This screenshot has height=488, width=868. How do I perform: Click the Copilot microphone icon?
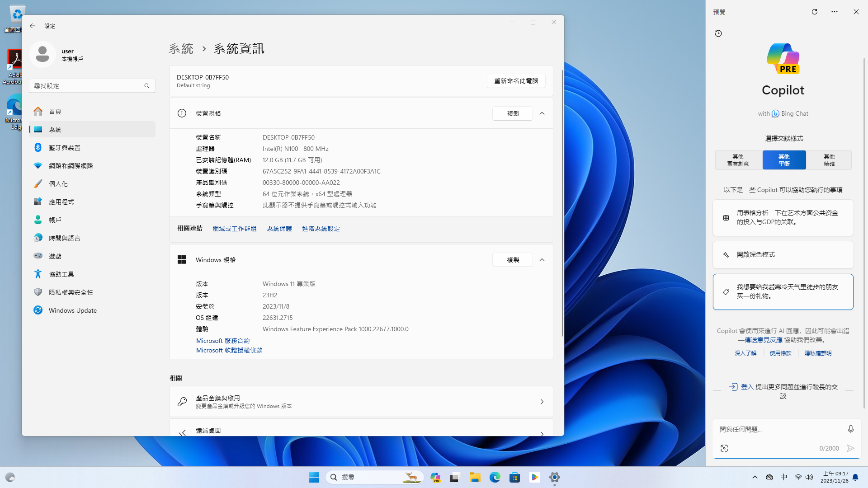click(x=851, y=429)
